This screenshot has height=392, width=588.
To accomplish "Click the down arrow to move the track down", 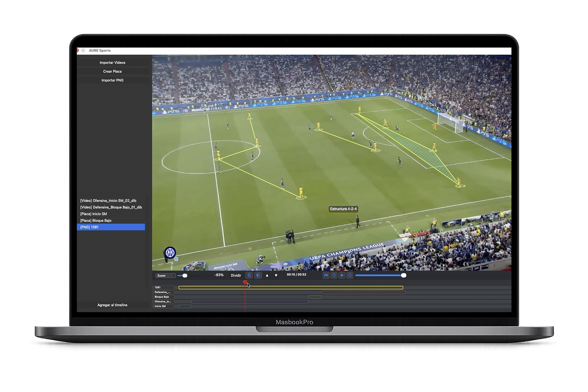I will (276, 275).
